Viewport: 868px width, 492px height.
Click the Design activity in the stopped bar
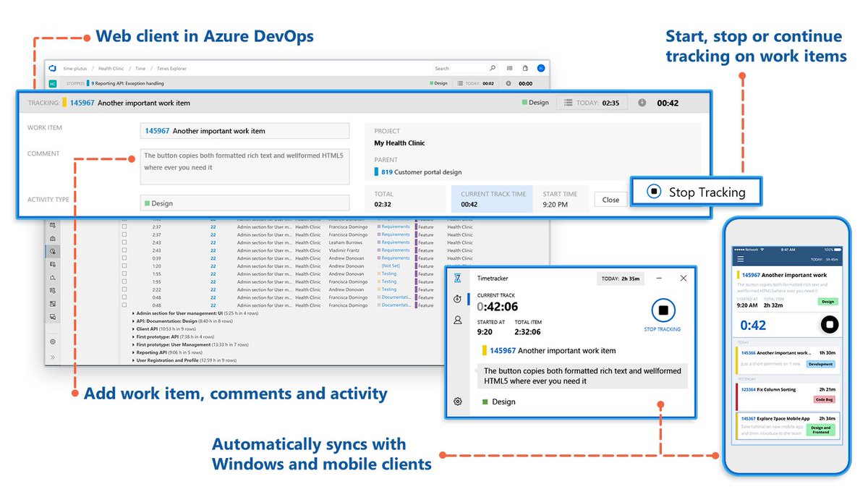[x=439, y=83]
